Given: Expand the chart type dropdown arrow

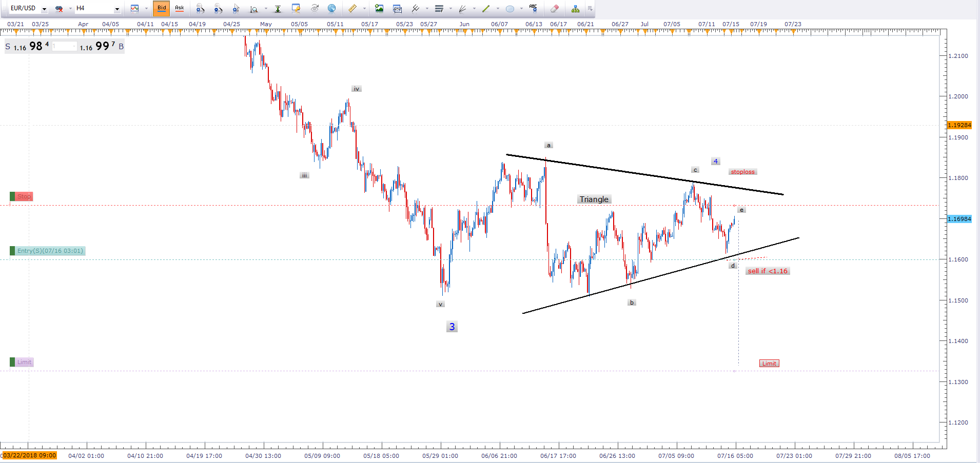Looking at the screenshot, I should click(x=146, y=9).
